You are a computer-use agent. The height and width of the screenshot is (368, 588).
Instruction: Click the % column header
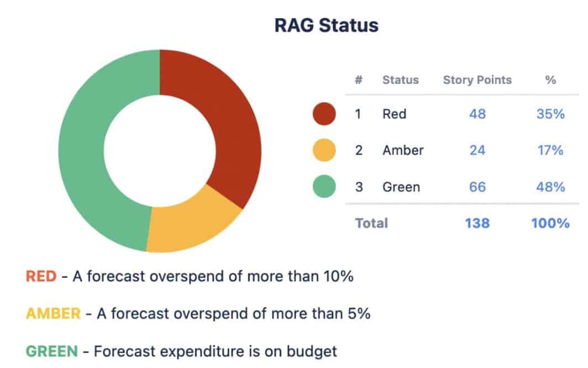pos(550,80)
